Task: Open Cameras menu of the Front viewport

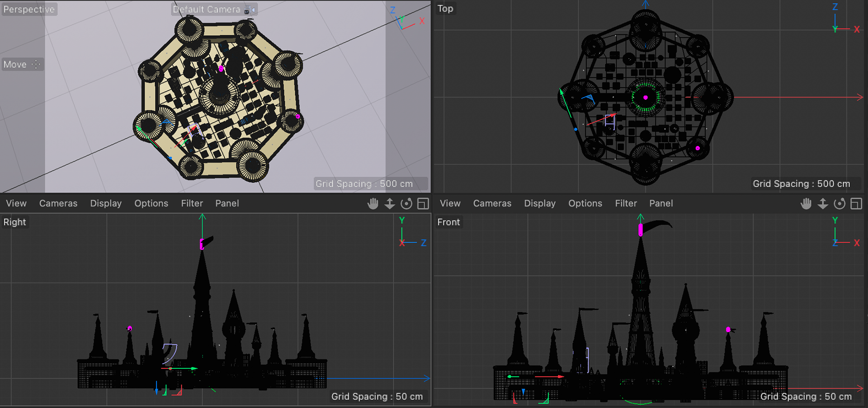Action: click(492, 203)
